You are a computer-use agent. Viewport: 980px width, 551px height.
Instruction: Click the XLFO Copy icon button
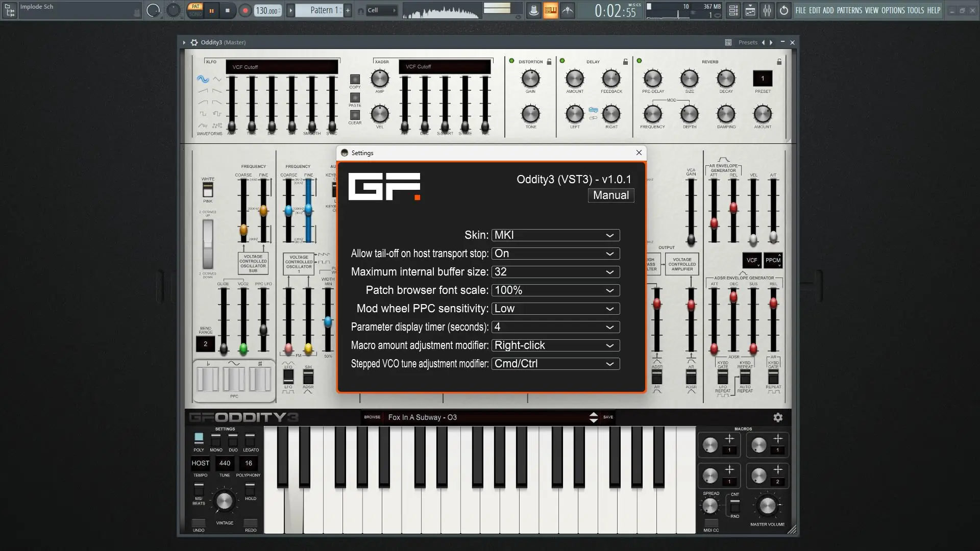355,80
